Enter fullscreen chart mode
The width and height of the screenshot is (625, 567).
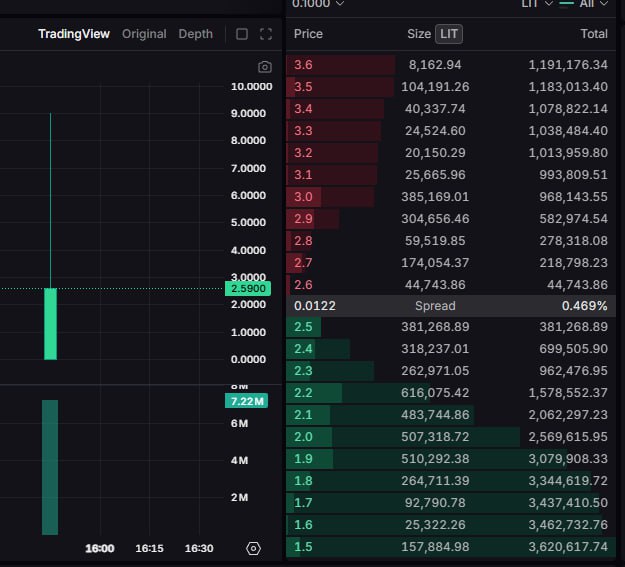(x=265, y=34)
